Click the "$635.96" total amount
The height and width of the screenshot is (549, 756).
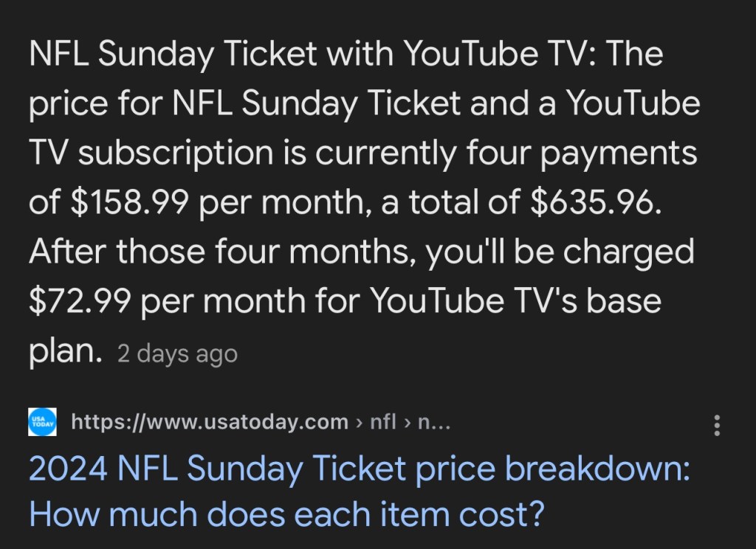[x=592, y=203]
